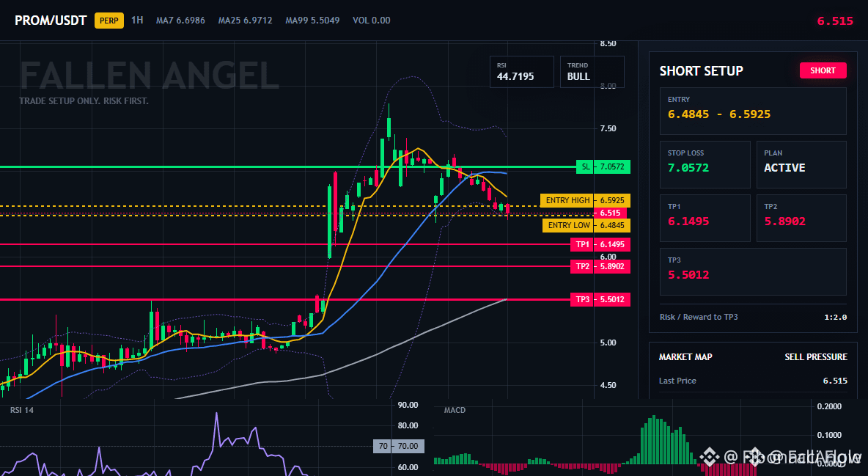Viewport: 868px width, 476px height.
Task: Click the red 6.515 price in header
Action: click(835, 21)
